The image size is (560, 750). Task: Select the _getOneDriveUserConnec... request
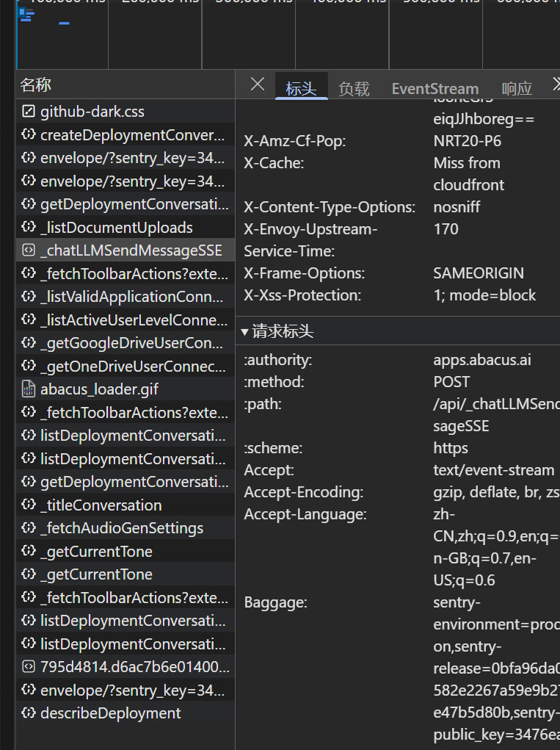(x=132, y=367)
